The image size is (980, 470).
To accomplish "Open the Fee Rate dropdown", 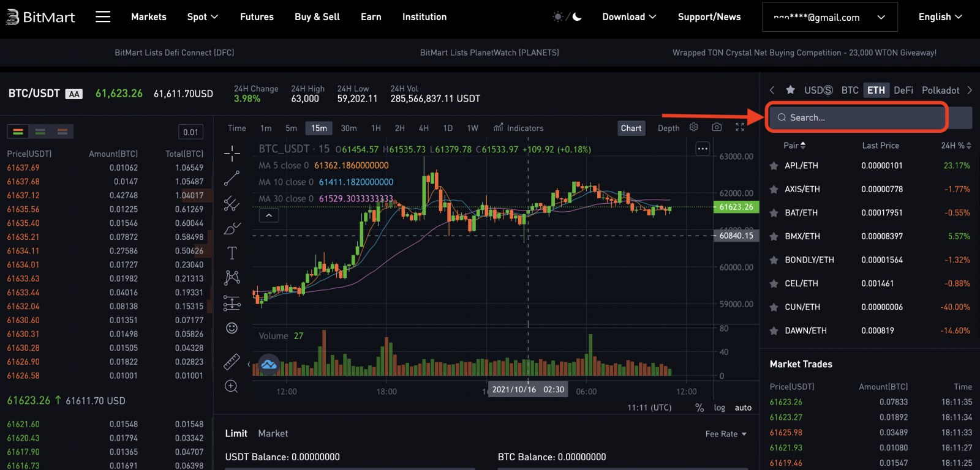I will tap(726, 434).
